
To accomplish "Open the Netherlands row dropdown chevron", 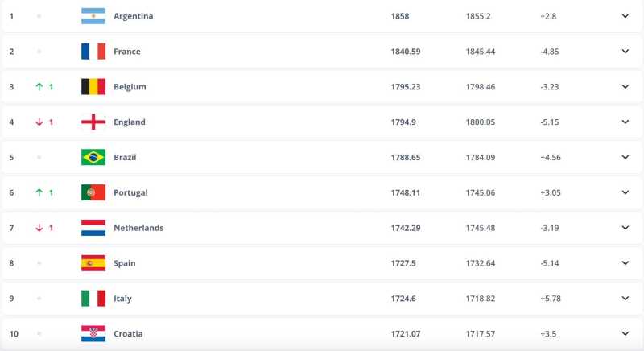I will point(625,228).
